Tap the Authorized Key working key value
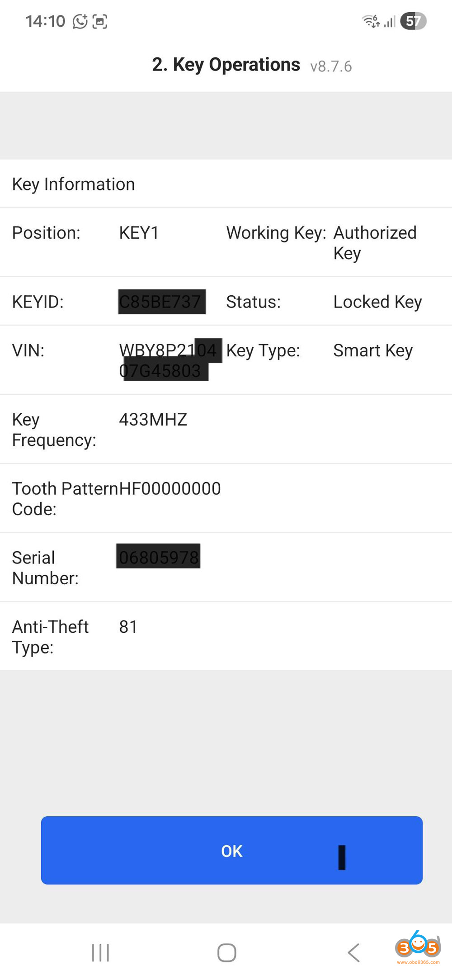This screenshot has width=452, height=980. click(375, 242)
